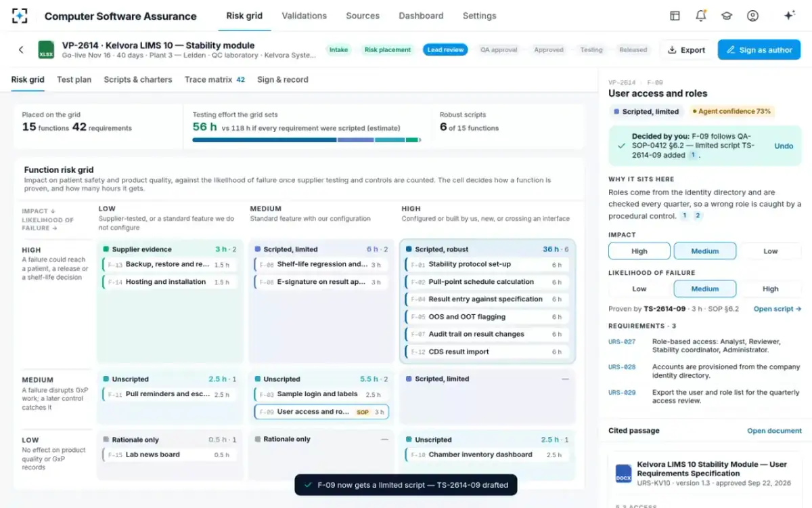Click Sign as author button
This screenshot has height=508, width=812.
click(759, 49)
